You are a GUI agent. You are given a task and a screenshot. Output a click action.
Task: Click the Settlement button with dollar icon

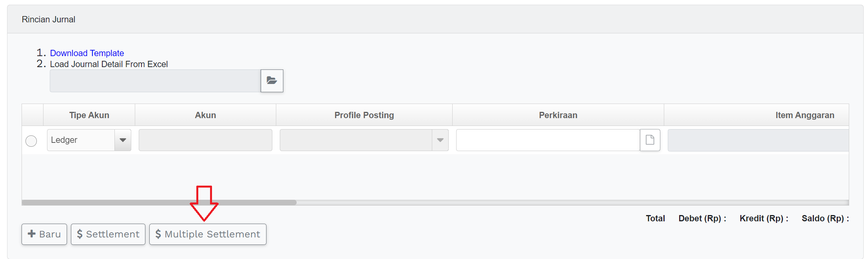(108, 234)
